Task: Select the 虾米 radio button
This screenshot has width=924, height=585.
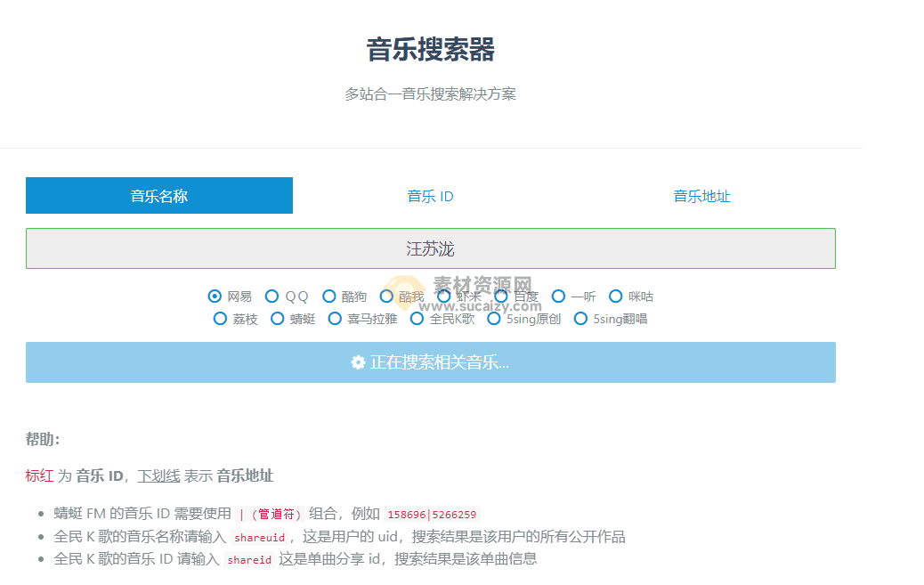Action: (443, 296)
